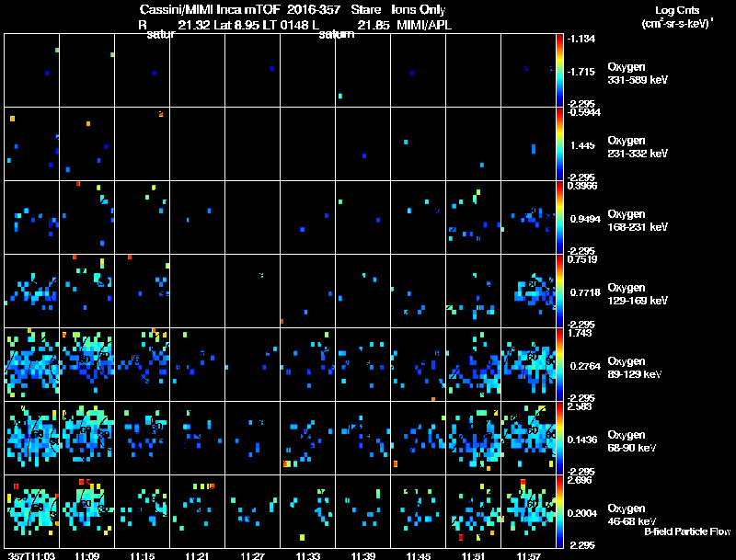
Task: Click the 11:45 time label
Action: point(419,555)
